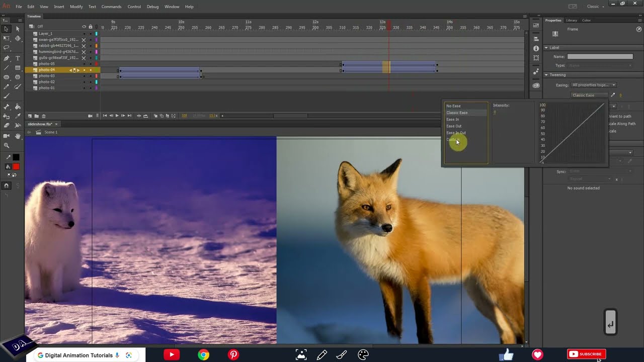The height and width of the screenshot is (362, 644).
Task: Click the frame Name input field
Action: (x=600, y=57)
